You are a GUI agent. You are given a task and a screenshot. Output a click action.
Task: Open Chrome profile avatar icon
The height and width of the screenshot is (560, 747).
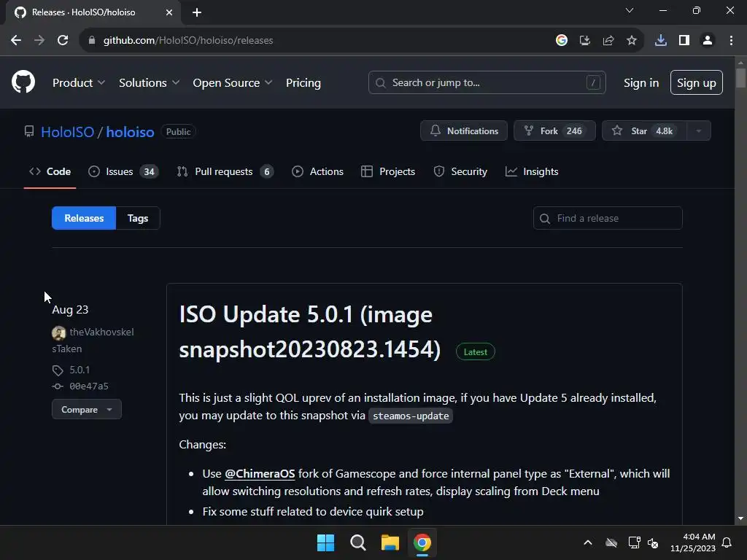click(x=708, y=41)
